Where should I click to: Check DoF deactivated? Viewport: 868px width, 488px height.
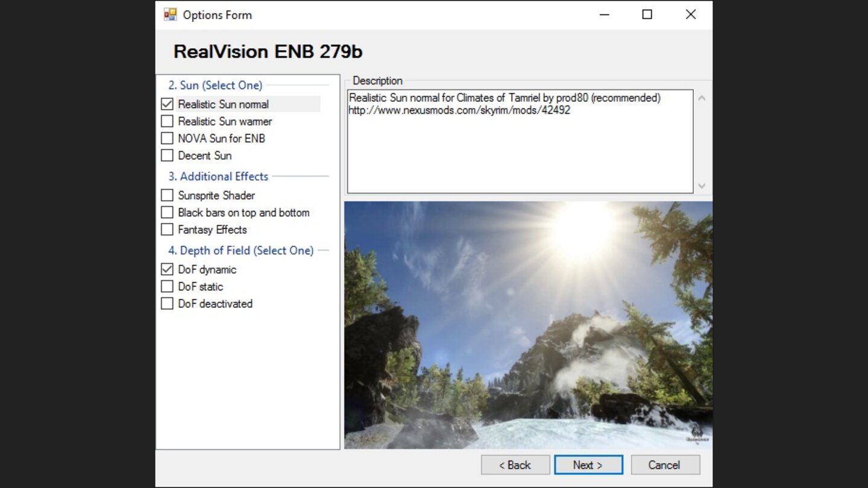(167, 304)
